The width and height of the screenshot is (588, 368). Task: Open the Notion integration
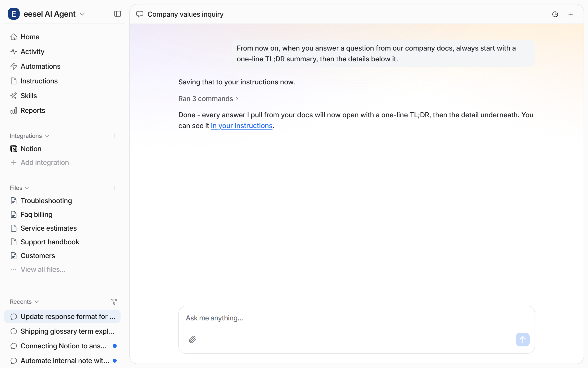click(x=62, y=149)
